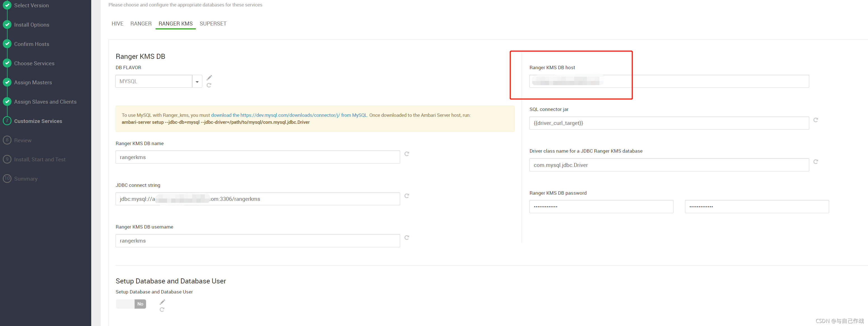Toggle Setup Database and Database User switch
Image resolution: width=868 pixels, height=326 pixels.
(x=131, y=304)
